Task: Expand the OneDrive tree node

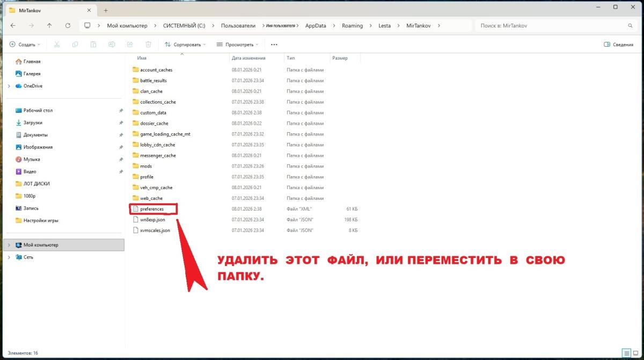Action: point(9,86)
